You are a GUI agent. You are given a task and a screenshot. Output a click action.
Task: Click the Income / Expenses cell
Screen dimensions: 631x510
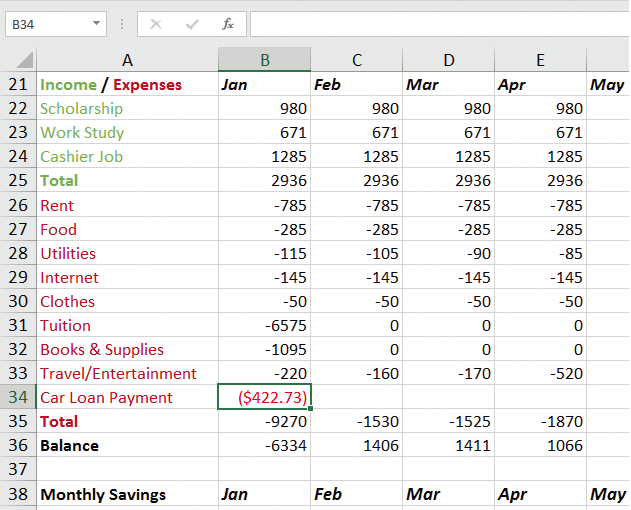[x=128, y=84]
